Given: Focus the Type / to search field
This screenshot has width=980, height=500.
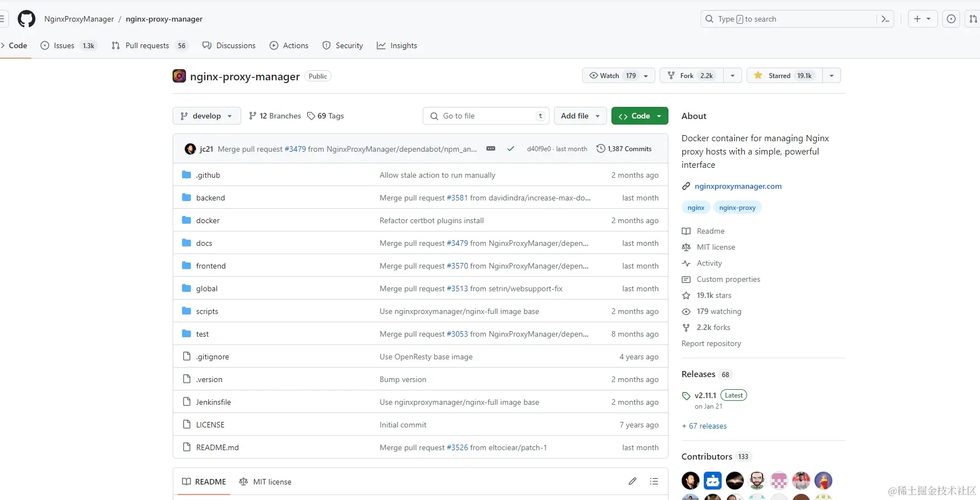Looking at the screenshot, I should pyautogui.click(x=797, y=19).
